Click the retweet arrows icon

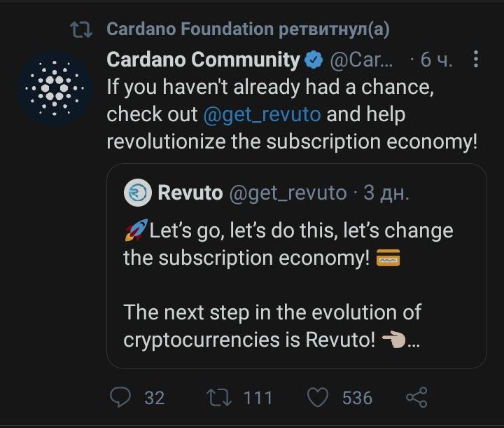(220, 398)
